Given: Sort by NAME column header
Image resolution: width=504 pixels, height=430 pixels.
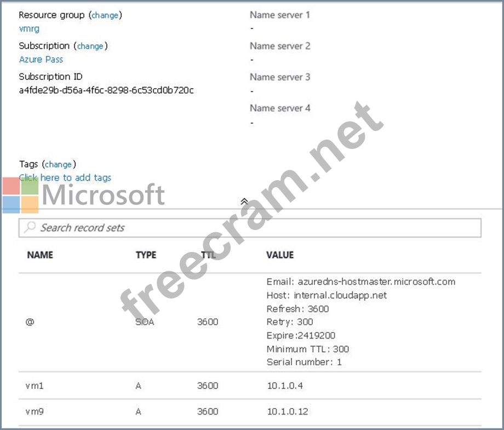Looking at the screenshot, I should [x=40, y=255].
